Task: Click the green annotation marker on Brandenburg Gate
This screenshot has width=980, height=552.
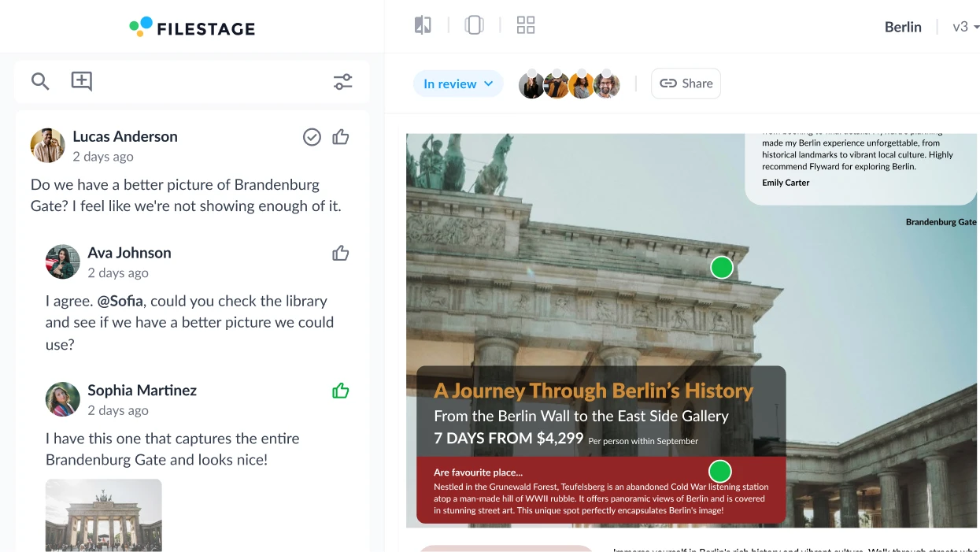Action: (721, 267)
